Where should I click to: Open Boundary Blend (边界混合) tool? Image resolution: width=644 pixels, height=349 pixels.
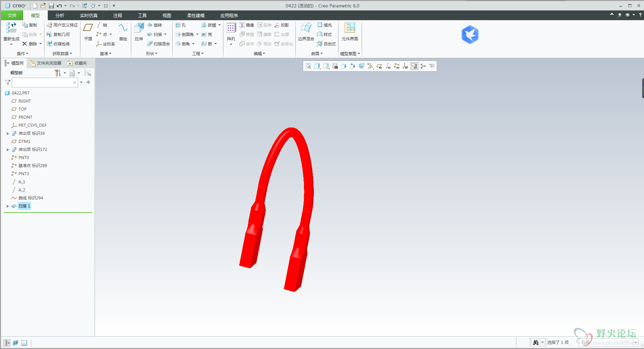pyautogui.click(x=306, y=32)
